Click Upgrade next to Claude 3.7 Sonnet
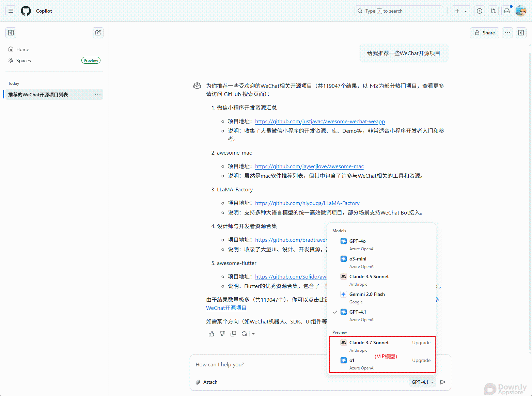This screenshot has height=396, width=532. coord(421,343)
